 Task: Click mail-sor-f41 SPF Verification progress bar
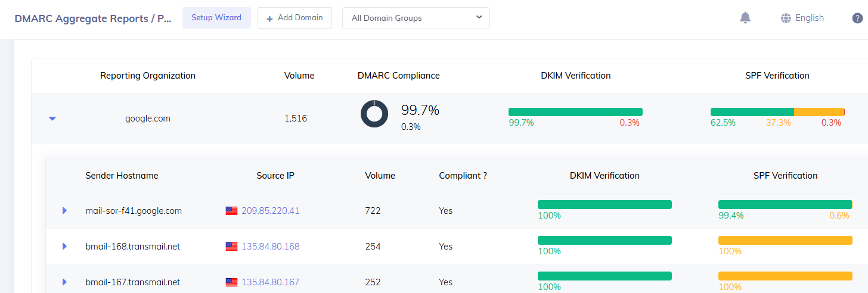(x=785, y=204)
